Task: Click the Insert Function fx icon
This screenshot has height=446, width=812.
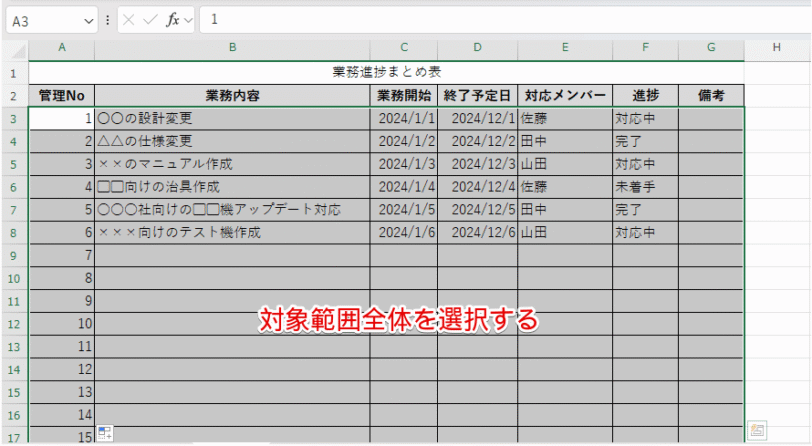Action: point(172,20)
